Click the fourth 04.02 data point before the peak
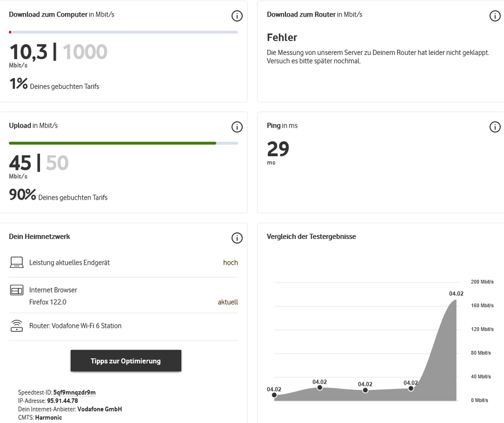This screenshot has width=504, height=423. pos(411,388)
